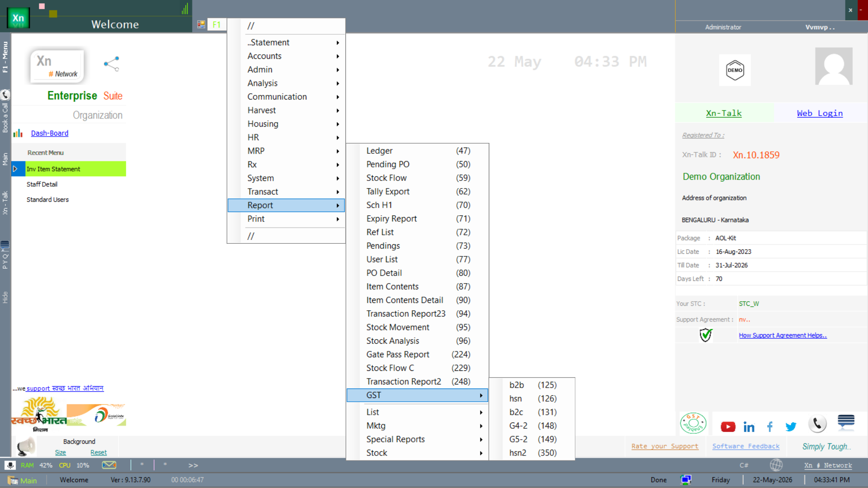
Task: Click the Xn application logo icon
Action: coord(18,18)
